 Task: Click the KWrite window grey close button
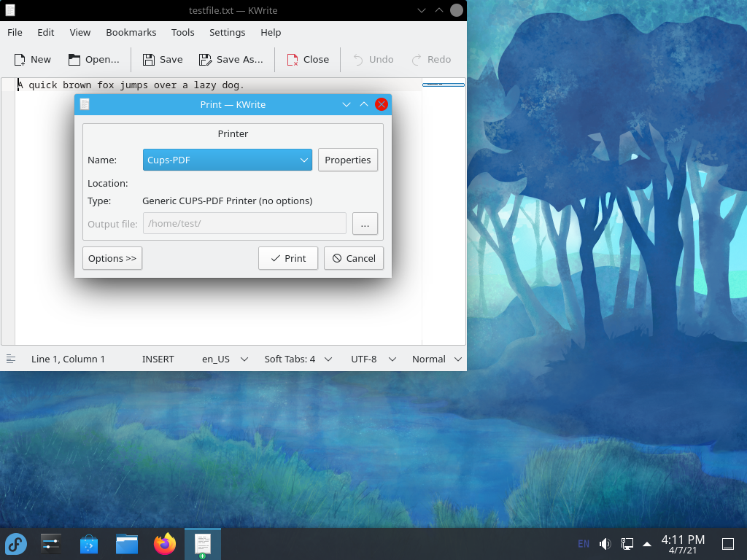pos(457,10)
